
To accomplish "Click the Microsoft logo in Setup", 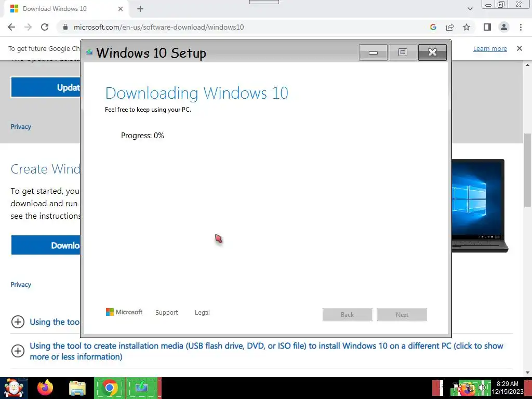I will pyautogui.click(x=124, y=312).
